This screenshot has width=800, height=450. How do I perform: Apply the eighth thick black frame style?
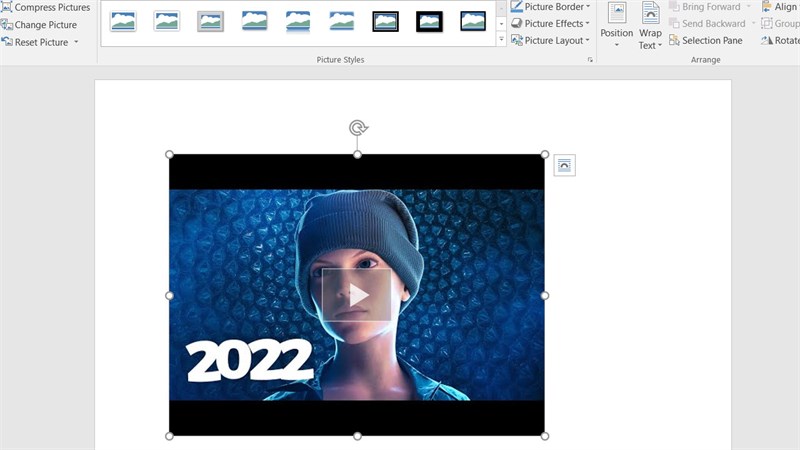pyautogui.click(x=429, y=21)
